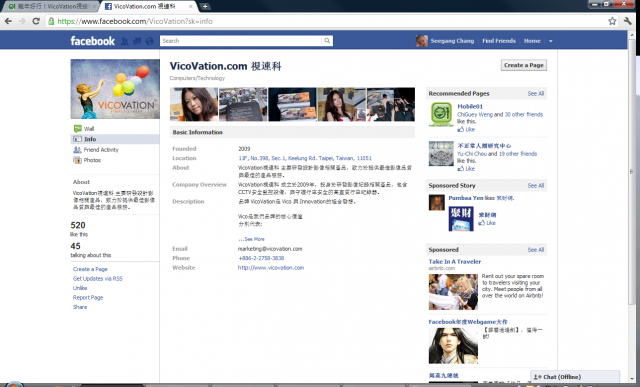Open account dropdown arrow in header
The image size is (640, 387).
click(x=551, y=41)
